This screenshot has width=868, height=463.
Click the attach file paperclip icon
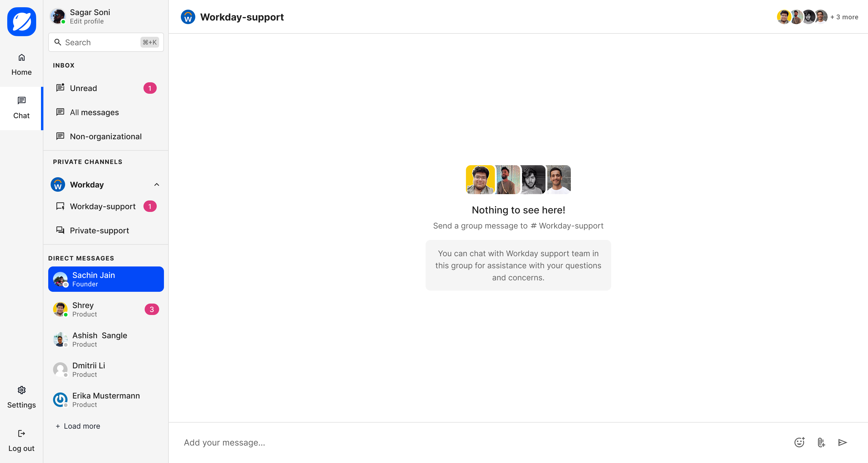pyautogui.click(x=821, y=442)
